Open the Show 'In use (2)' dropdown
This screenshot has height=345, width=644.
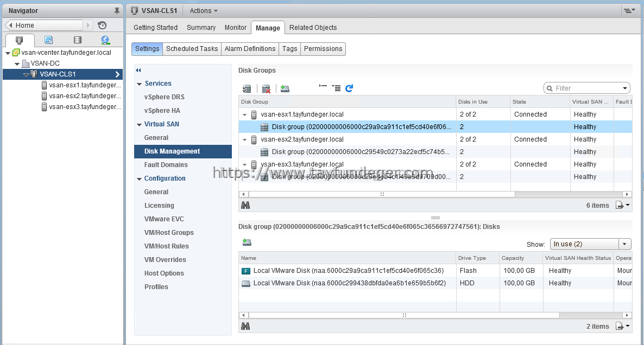pyautogui.click(x=590, y=244)
